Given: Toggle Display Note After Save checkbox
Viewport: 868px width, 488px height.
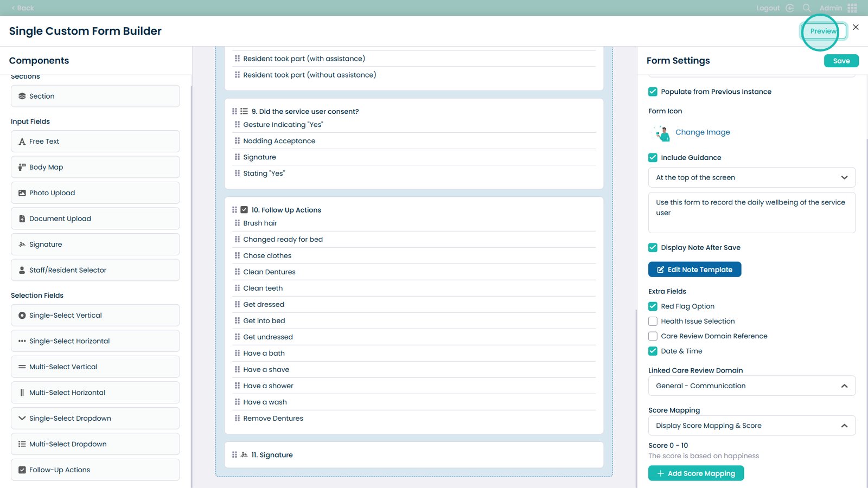Looking at the screenshot, I should coord(653,248).
